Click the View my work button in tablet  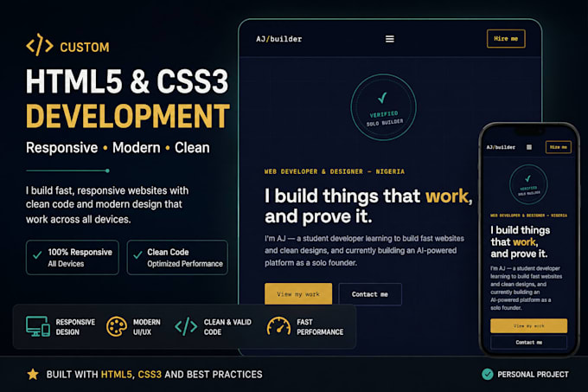tap(298, 293)
